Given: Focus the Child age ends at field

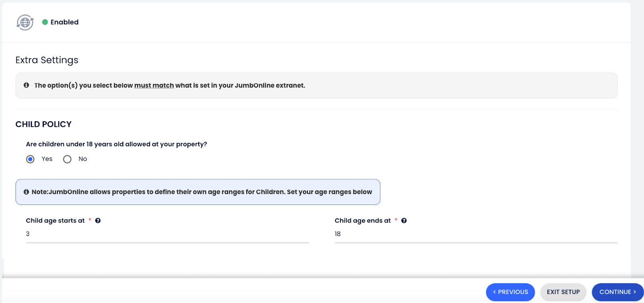Looking at the screenshot, I should coord(476,234).
